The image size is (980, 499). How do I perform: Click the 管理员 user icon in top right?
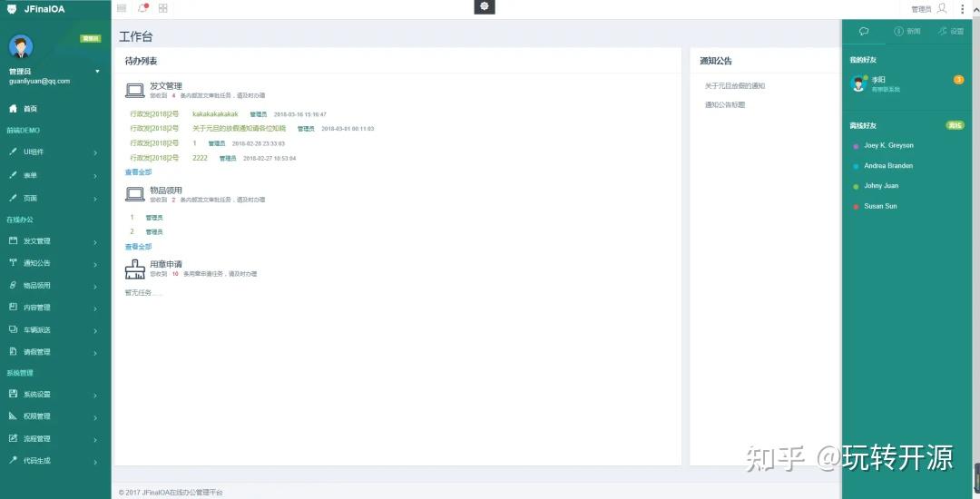[942, 8]
